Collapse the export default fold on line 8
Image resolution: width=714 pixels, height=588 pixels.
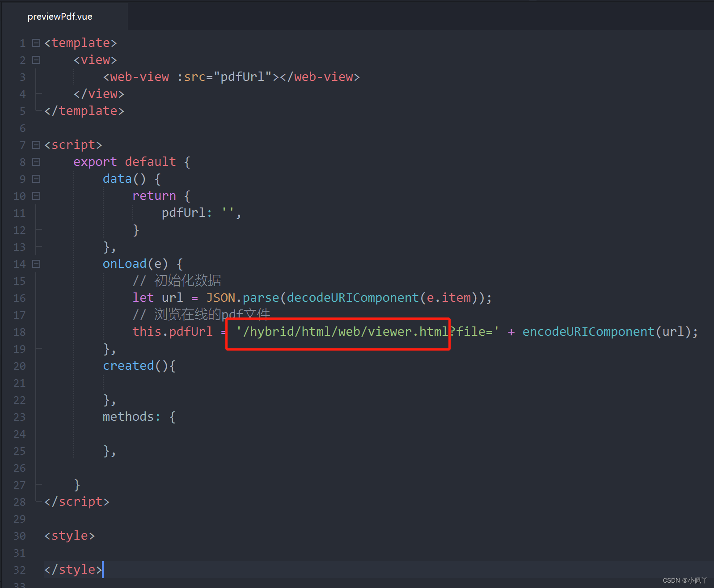point(36,162)
